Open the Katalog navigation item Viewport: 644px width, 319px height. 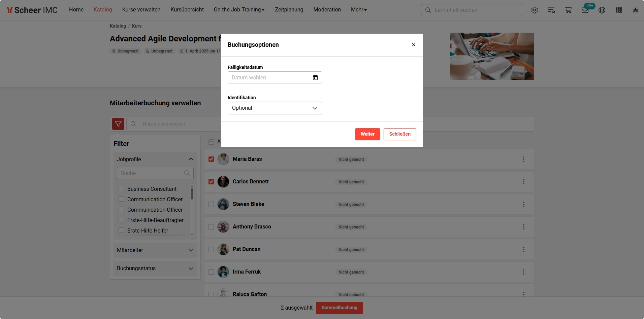[x=103, y=10]
